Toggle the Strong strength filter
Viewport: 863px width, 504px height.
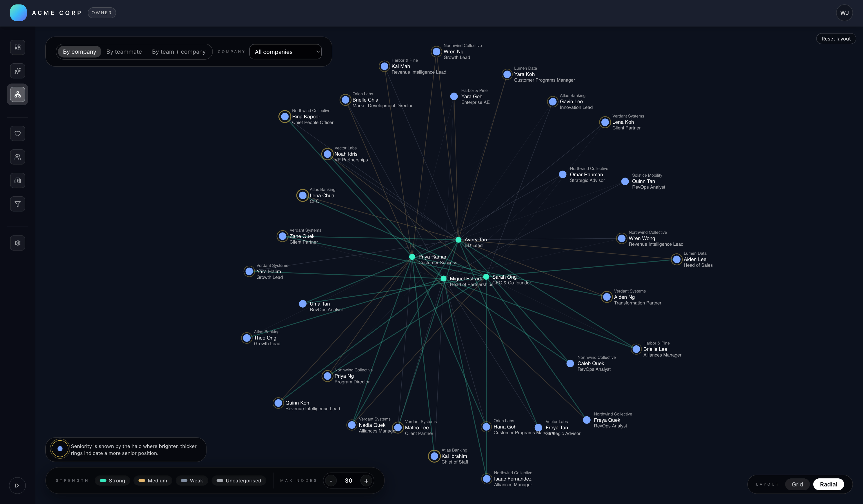point(112,480)
